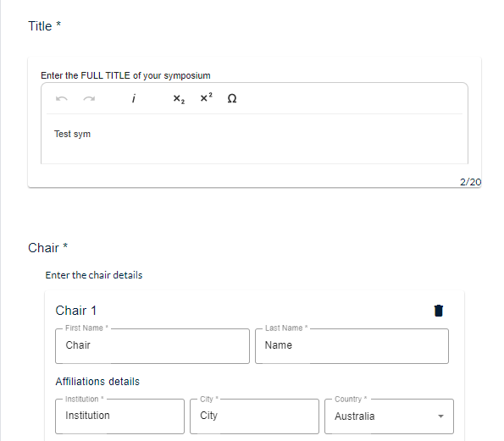
Task: Click the 'Chair 1' card heading
Action: pos(76,311)
